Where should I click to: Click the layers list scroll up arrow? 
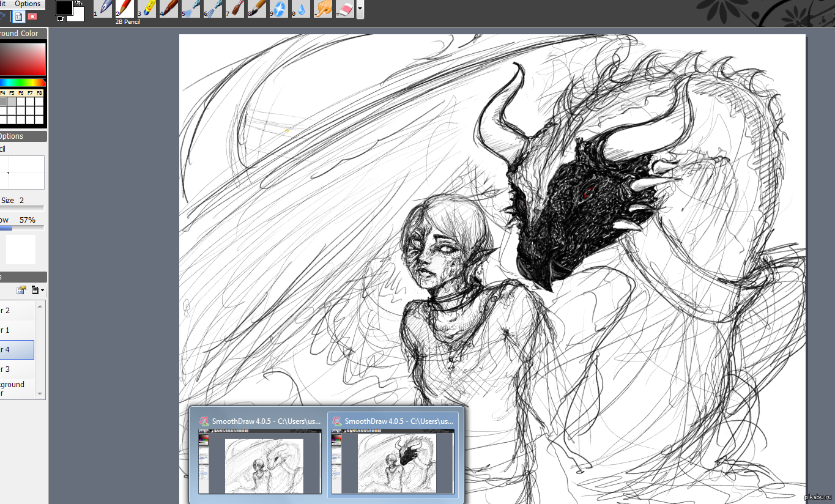pyautogui.click(x=40, y=306)
